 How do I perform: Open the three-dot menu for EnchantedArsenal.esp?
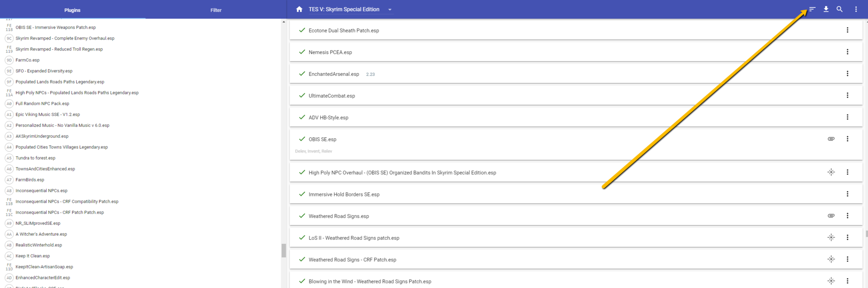[x=847, y=74]
